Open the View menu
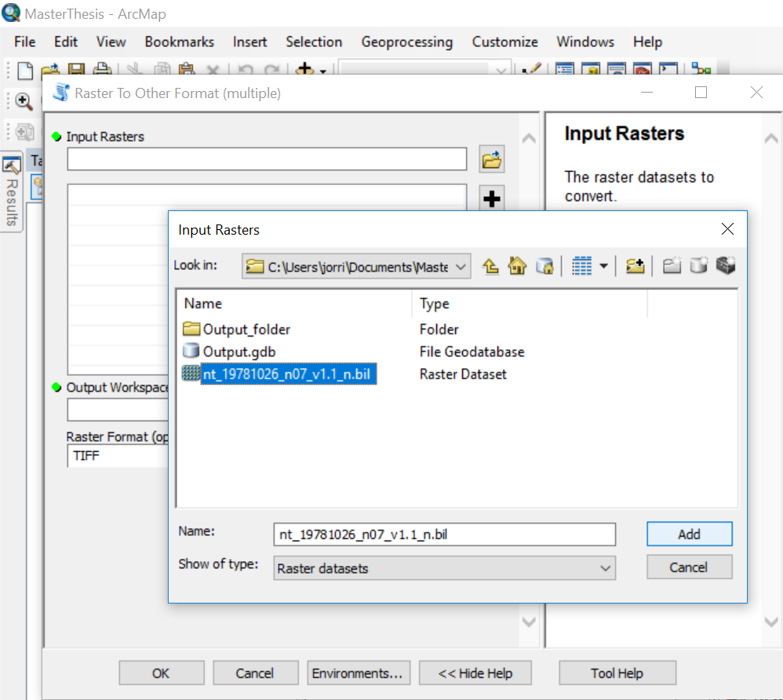The width and height of the screenshot is (783, 700). 111,42
